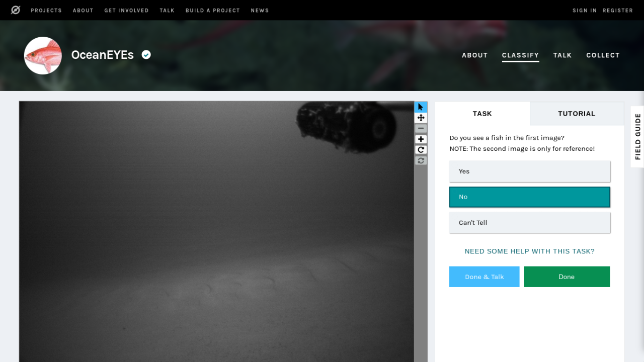The width and height of the screenshot is (644, 362).
Task: Choose the Yes answer
Action: pos(530,171)
